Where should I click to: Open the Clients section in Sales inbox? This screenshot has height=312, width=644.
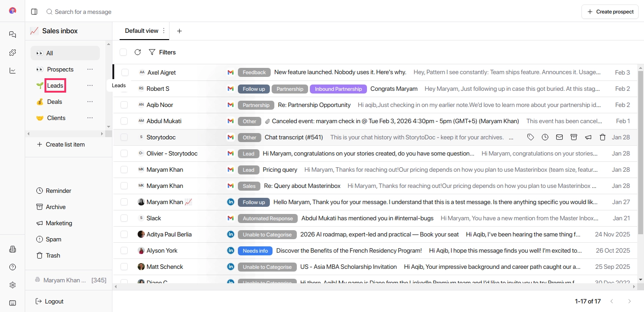[57, 118]
